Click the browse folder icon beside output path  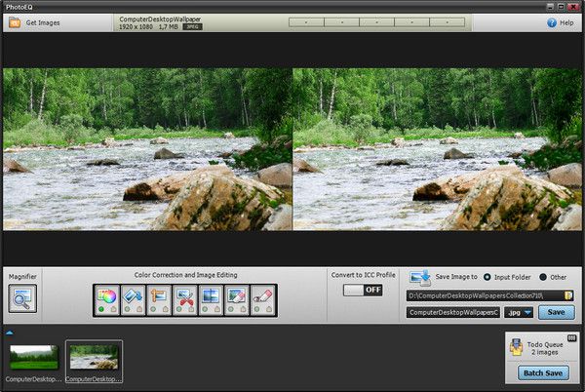coord(567,294)
